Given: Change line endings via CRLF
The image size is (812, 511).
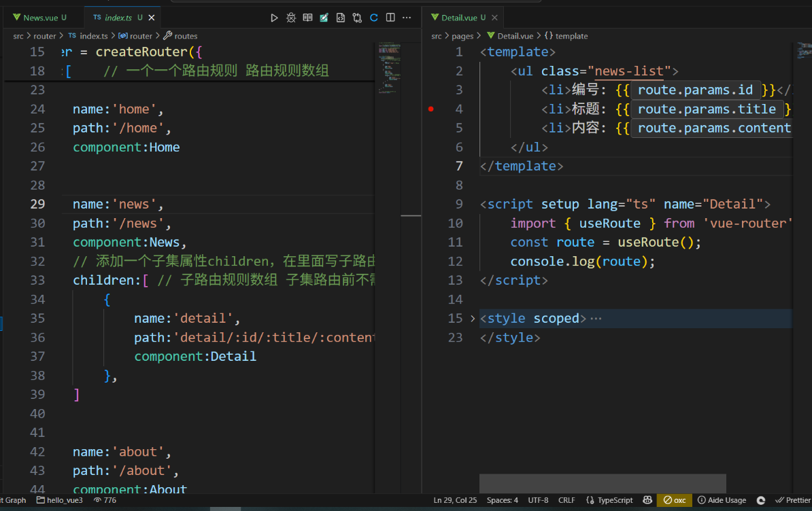Looking at the screenshot, I should click(566, 500).
